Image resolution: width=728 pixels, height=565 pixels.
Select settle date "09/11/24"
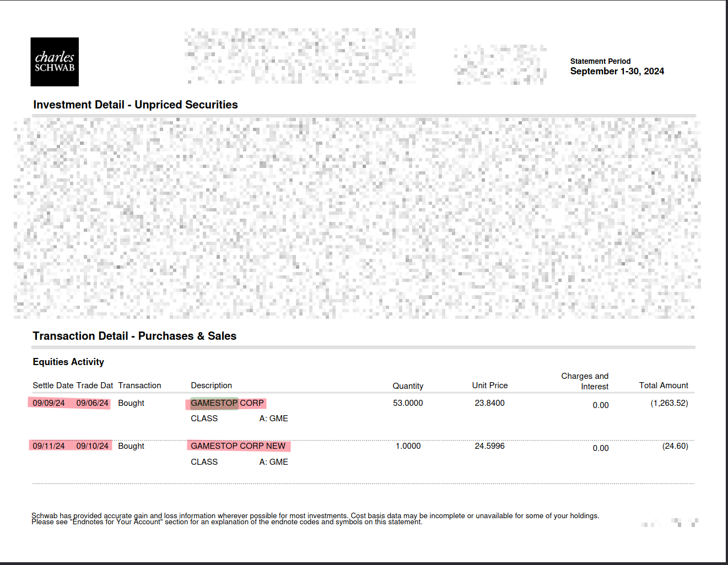pos(48,446)
